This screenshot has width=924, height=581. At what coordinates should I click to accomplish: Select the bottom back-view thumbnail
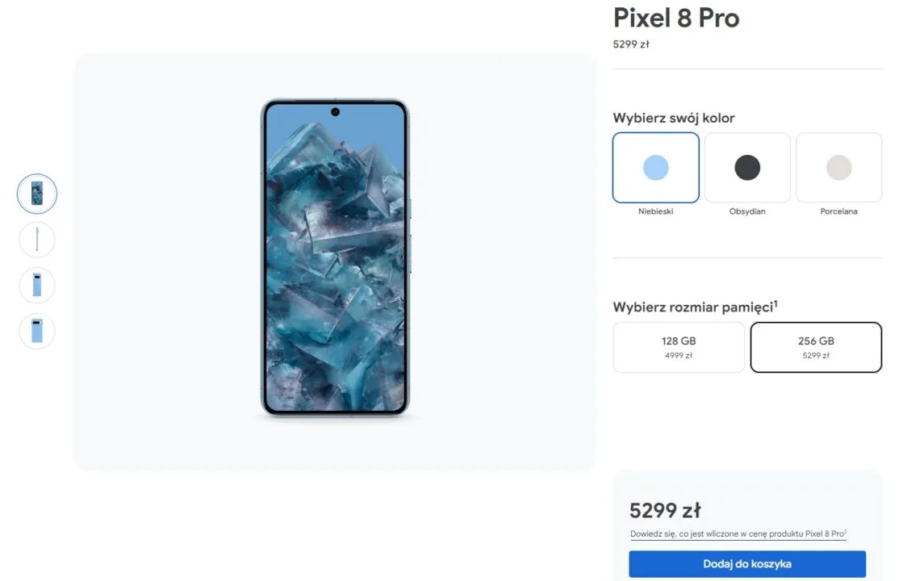click(x=37, y=331)
